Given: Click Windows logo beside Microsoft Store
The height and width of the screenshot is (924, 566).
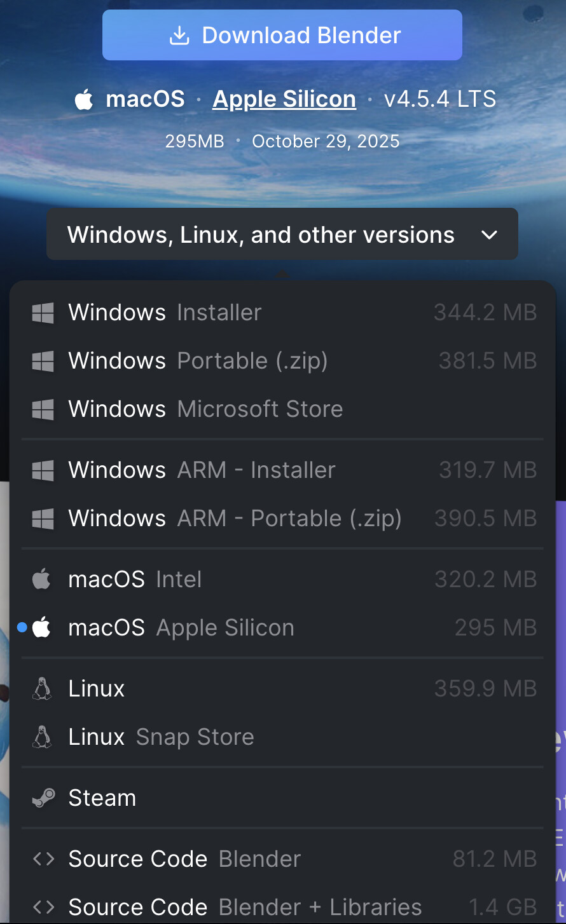Looking at the screenshot, I should point(43,409).
